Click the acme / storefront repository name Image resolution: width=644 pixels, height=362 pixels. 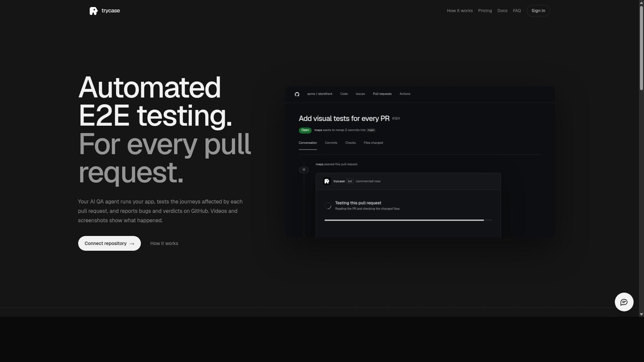tap(320, 94)
